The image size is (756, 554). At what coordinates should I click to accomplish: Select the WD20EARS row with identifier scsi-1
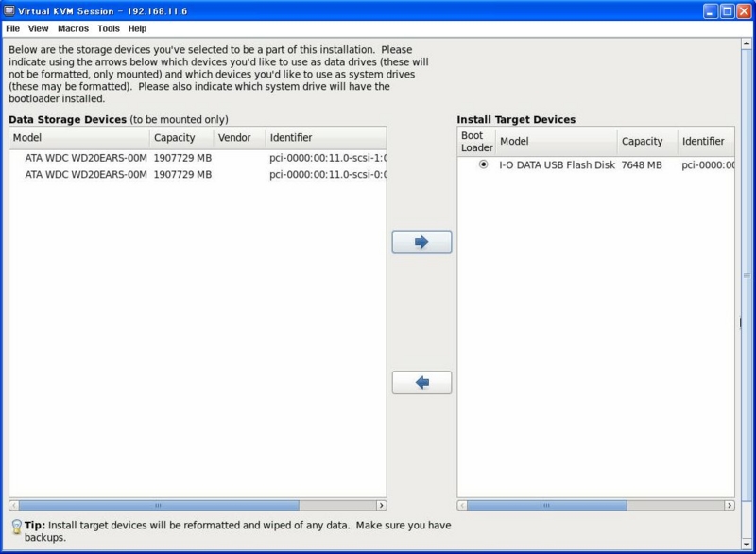pos(198,158)
